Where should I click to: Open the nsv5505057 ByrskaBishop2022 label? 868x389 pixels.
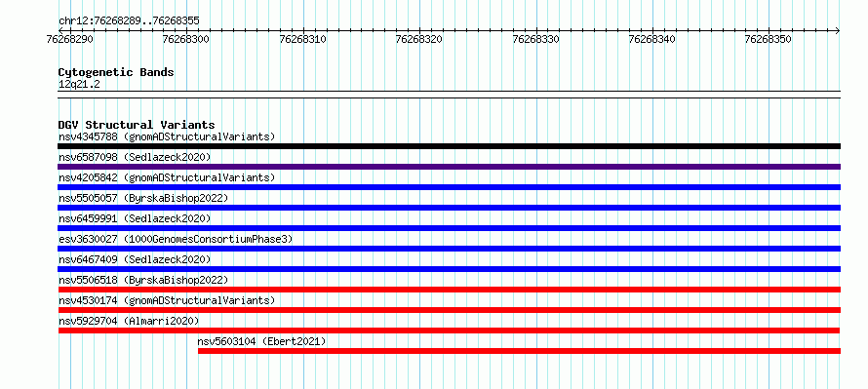[x=142, y=198]
